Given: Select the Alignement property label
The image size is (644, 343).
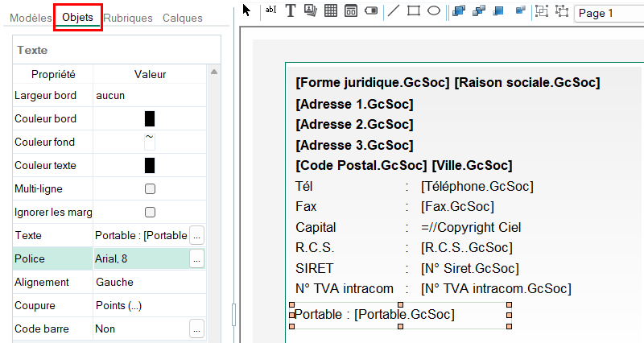Looking at the screenshot, I should (x=42, y=282).
